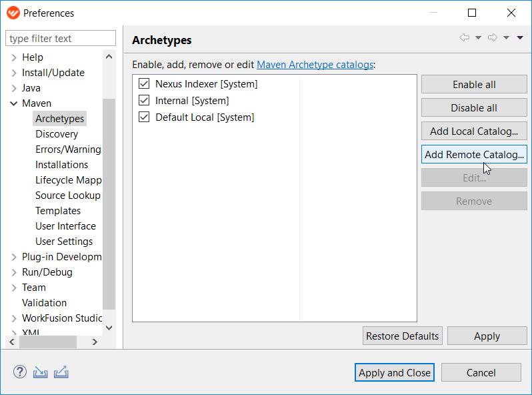Open the Help icon in bottom bar

click(x=20, y=372)
